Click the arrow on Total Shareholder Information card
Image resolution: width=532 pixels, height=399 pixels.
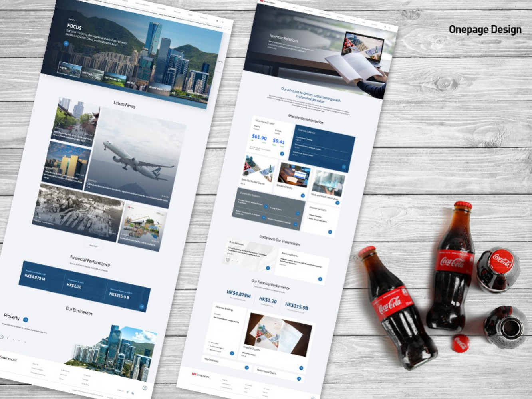(x=337, y=203)
